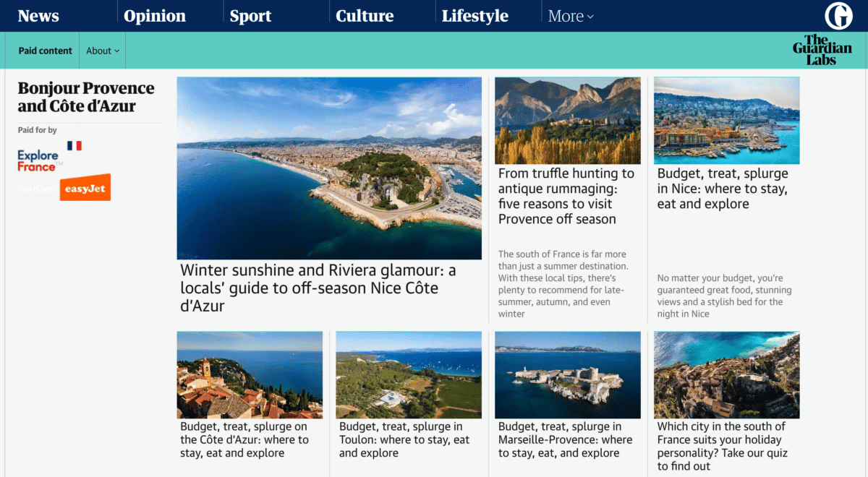Open the truffle hunting Provence article headline
The height and width of the screenshot is (477, 868).
tap(566, 196)
